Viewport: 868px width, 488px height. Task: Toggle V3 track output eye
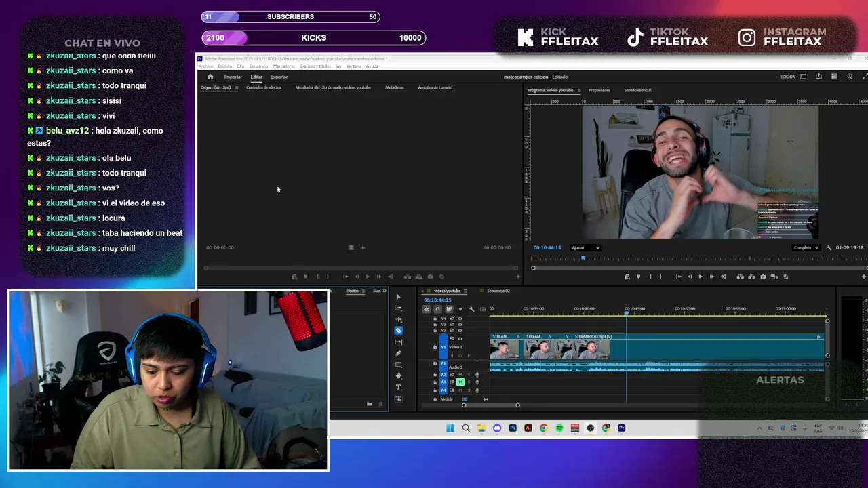pos(460,325)
